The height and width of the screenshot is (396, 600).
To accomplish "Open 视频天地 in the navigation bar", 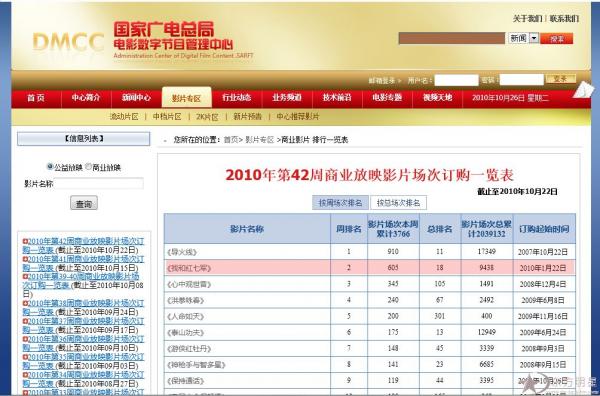I will coord(437,98).
